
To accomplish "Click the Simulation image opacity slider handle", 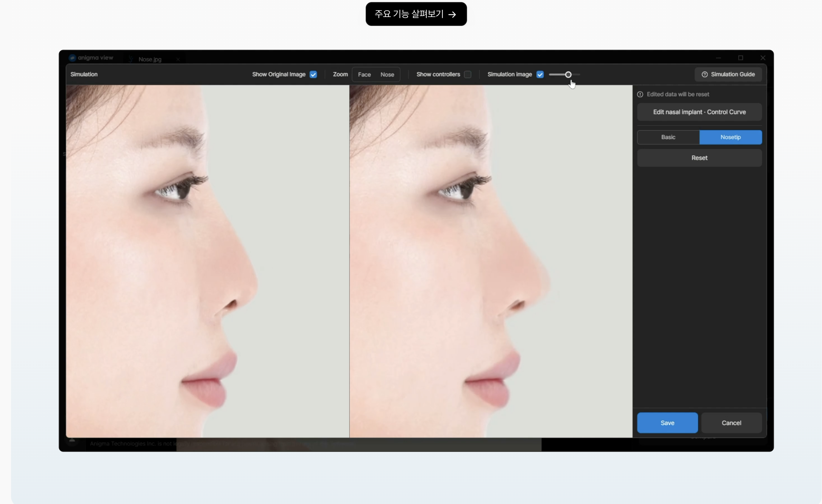I will coord(568,74).
